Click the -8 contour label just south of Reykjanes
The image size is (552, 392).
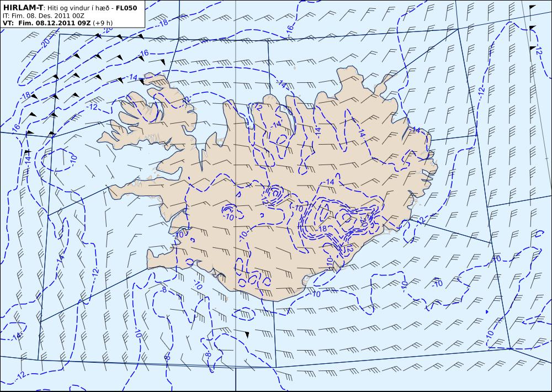(x=164, y=289)
